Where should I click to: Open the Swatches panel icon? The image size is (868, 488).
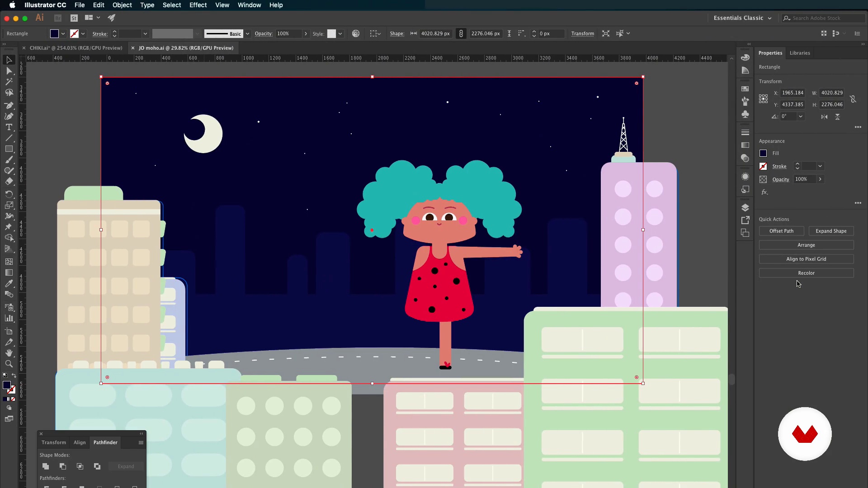pyautogui.click(x=745, y=89)
